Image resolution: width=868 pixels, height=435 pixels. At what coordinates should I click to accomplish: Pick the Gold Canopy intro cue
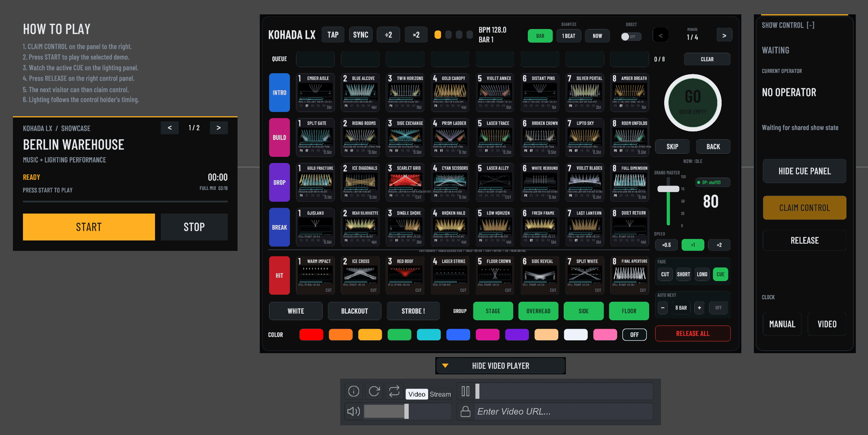[450, 92]
